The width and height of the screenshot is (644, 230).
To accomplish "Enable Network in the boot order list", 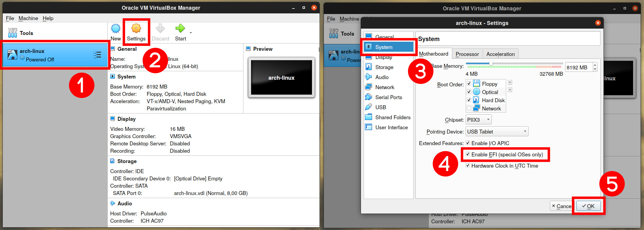I will coord(469,108).
